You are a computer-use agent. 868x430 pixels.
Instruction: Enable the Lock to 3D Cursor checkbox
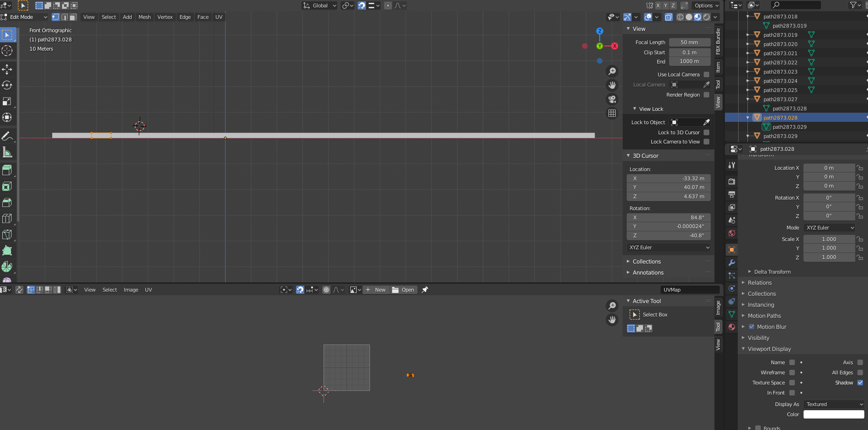pyautogui.click(x=706, y=132)
